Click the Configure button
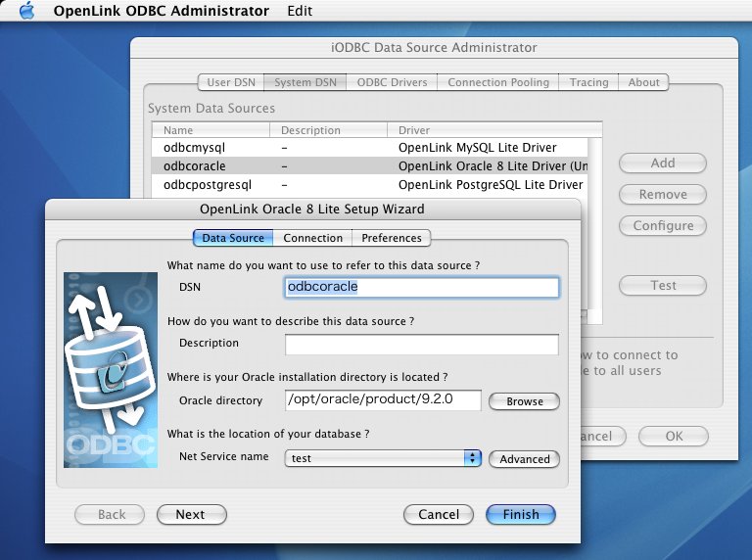 click(x=663, y=225)
